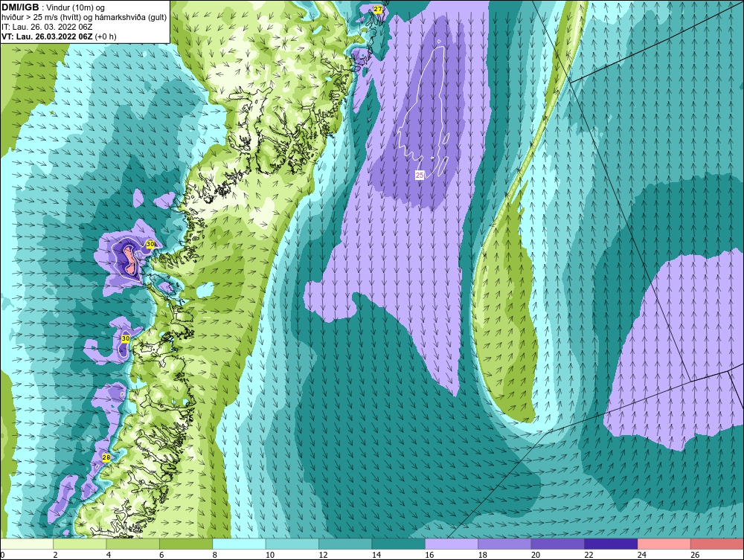Pick the salmon legend swatch above 26

pos(717,544)
